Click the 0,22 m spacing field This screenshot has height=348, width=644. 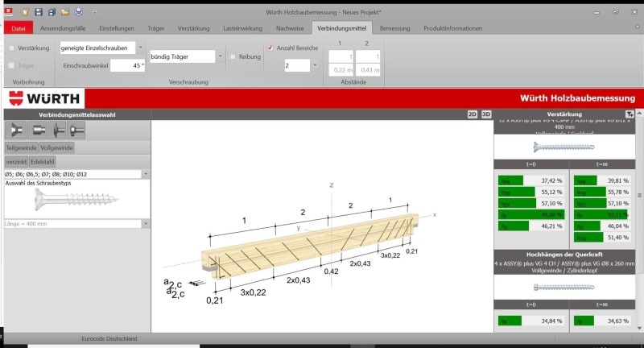(x=341, y=70)
